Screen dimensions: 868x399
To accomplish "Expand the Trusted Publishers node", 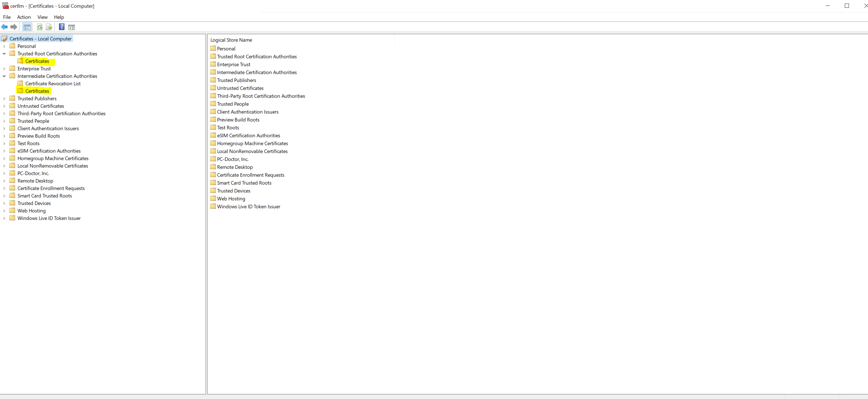I will [x=4, y=98].
